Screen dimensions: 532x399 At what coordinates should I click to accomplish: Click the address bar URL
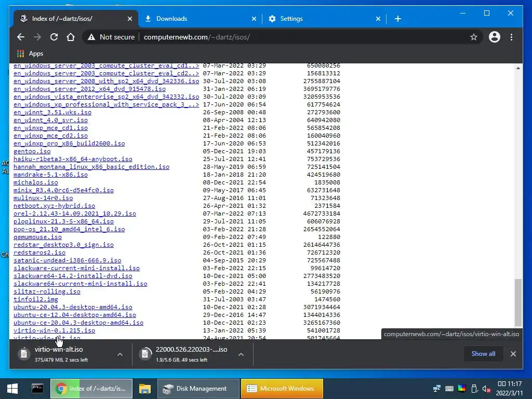(x=197, y=37)
